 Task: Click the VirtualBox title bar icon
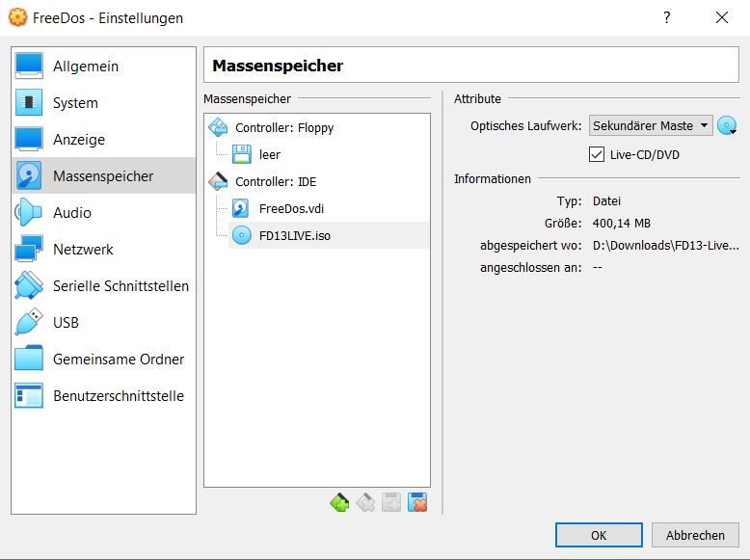(18, 17)
